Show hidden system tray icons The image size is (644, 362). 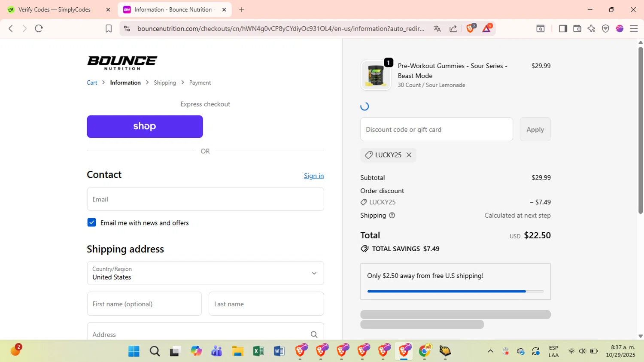[490, 351]
